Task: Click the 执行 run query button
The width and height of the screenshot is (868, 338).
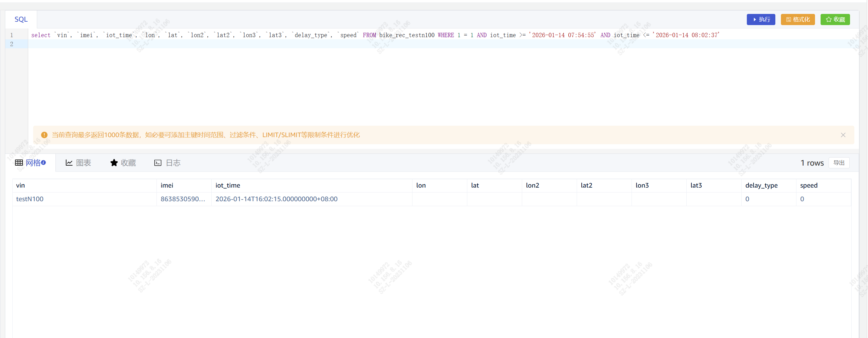Action: point(761,19)
